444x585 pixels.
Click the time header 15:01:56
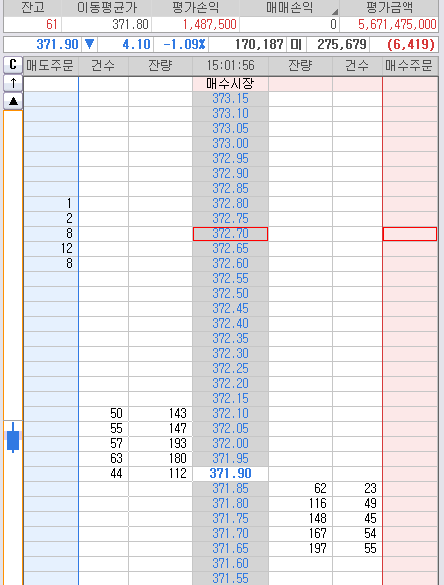[230, 66]
